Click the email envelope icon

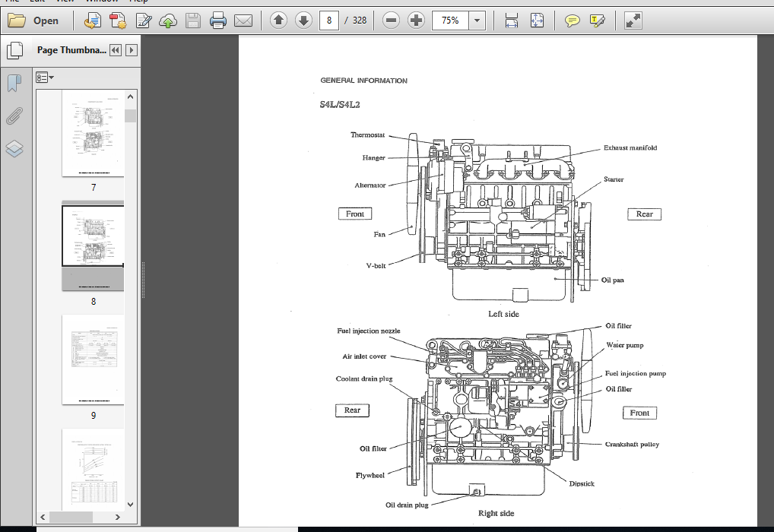tap(243, 21)
